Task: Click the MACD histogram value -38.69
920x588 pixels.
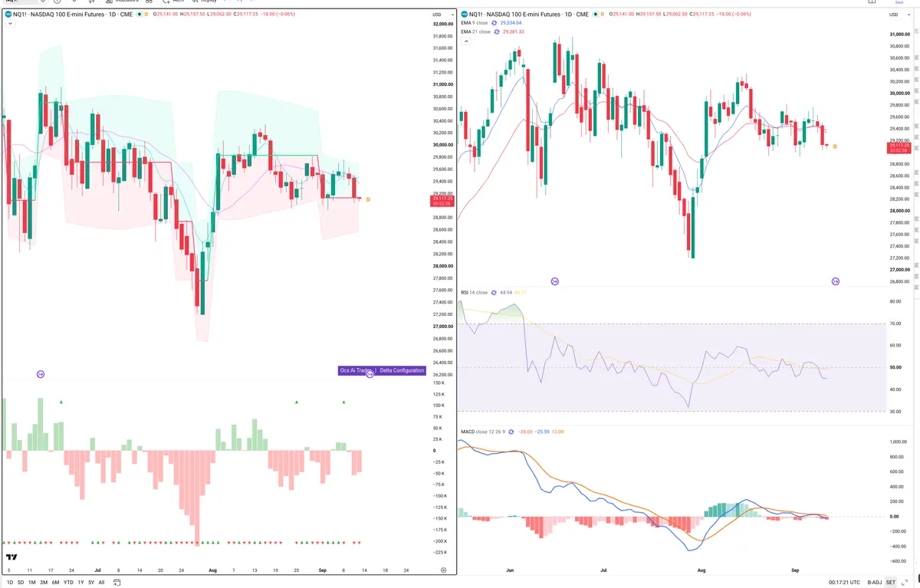Action: (525, 432)
